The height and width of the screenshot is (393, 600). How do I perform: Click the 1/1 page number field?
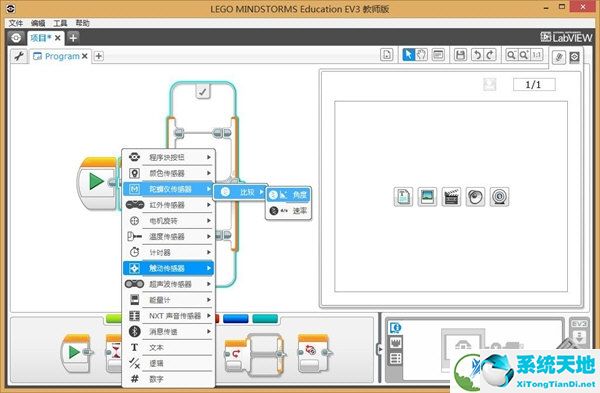click(534, 85)
